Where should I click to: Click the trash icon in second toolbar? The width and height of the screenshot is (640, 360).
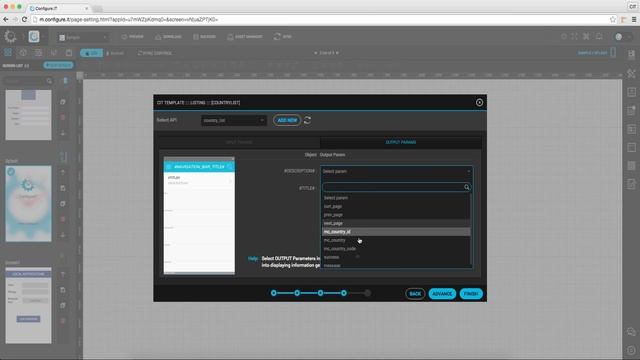69,53
